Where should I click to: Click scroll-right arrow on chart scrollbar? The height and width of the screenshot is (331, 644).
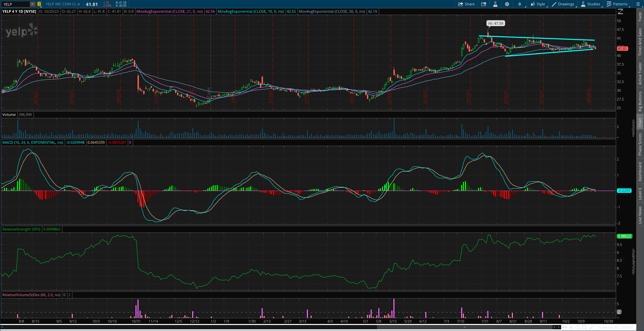pyautogui.click(x=559, y=327)
